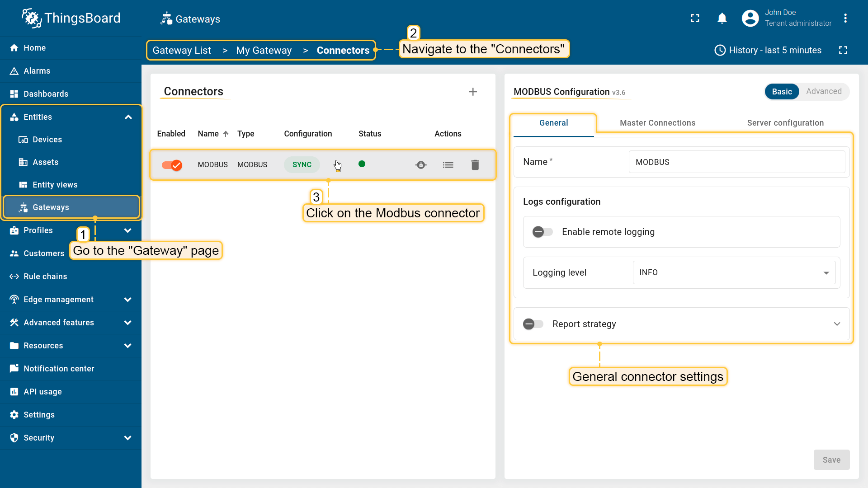Delete the MODBUS connector via trash icon
This screenshot has height=488, width=868.
tap(475, 165)
